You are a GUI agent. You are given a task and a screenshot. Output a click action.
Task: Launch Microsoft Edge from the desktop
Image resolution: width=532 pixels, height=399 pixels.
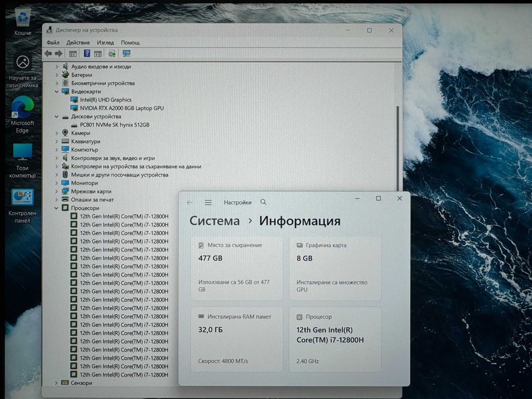[22, 115]
